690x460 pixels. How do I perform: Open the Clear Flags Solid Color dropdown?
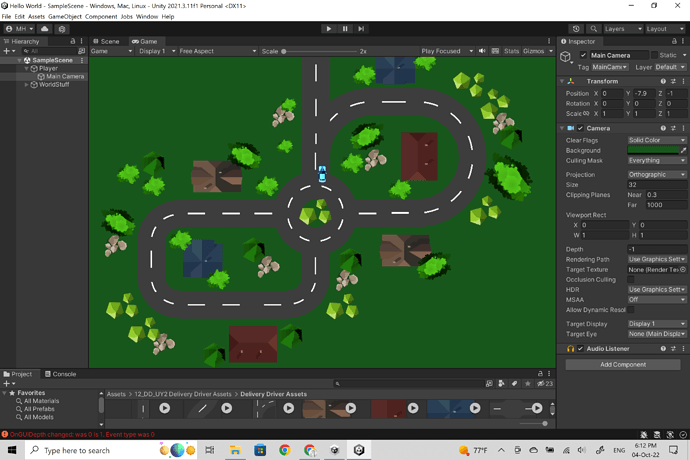point(657,140)
